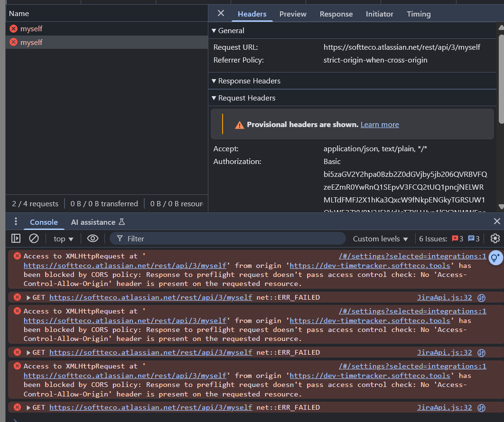504x422 pixels.
Task: Open the top context dropdown
Action: click(64, 239)
